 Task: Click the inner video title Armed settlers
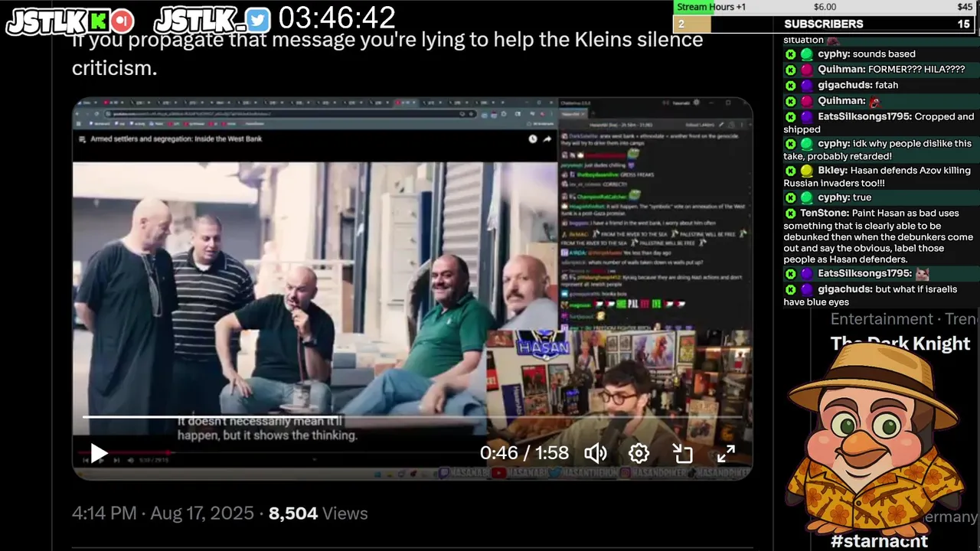point(176,139)
